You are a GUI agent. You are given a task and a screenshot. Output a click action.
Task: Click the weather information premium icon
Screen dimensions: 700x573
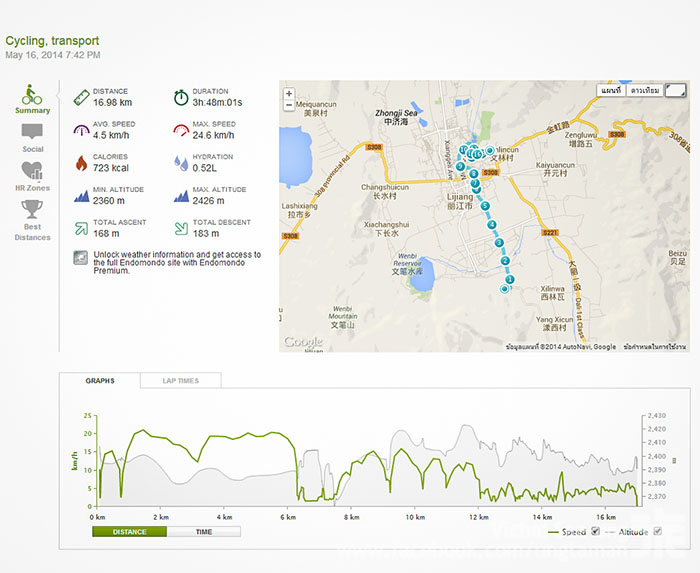(x=81, y=258)
